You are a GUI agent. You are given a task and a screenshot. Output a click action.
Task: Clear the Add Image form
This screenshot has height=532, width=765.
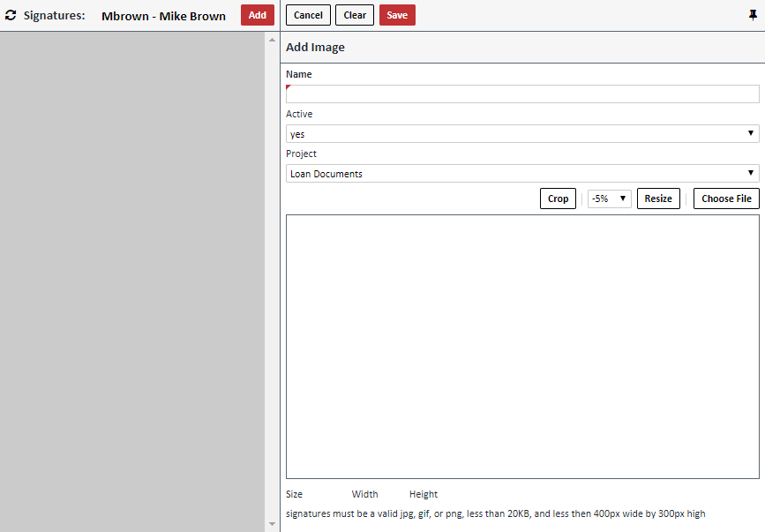click(354, 14)
